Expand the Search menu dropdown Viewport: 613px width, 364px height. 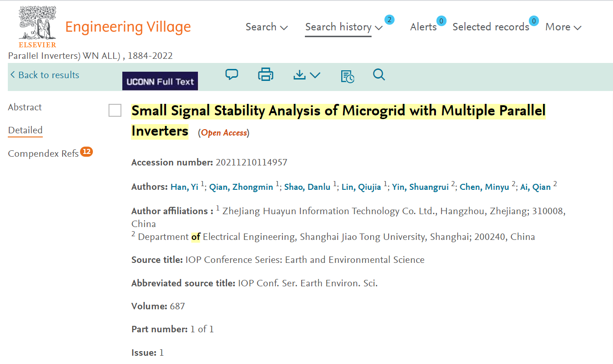coord(266,27)
